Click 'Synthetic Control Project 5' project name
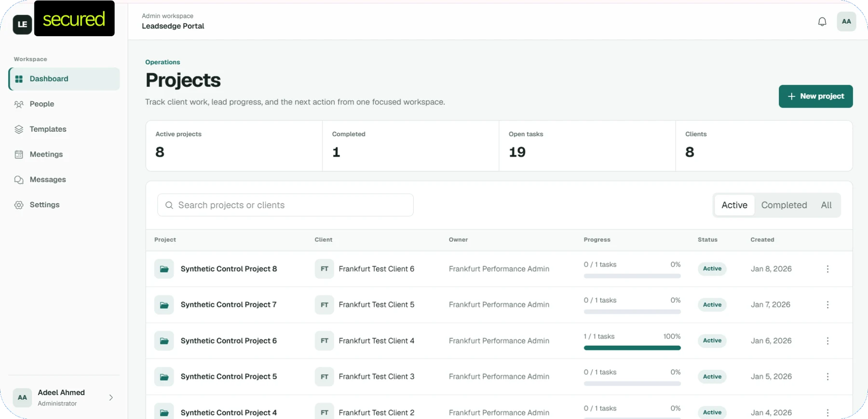Image resolution: width=868 pixels, height=419 pixels. tap(229, 377)
